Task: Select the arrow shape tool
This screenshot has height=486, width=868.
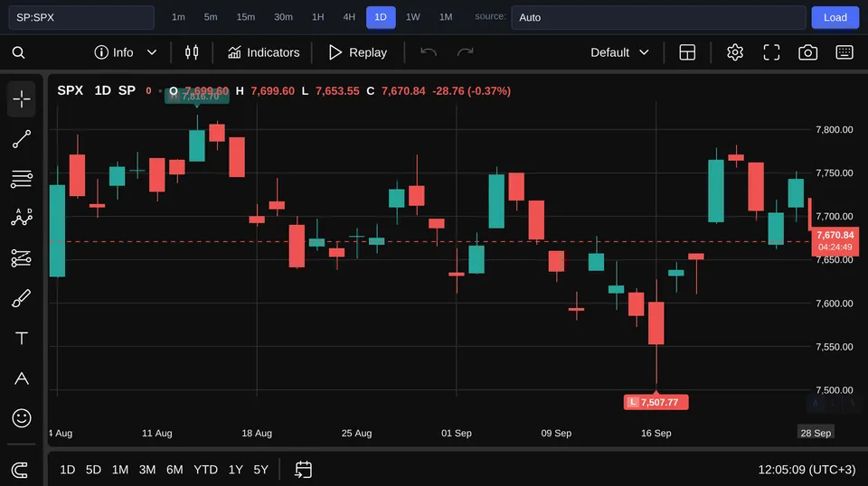Action: [x=22, y=379]
